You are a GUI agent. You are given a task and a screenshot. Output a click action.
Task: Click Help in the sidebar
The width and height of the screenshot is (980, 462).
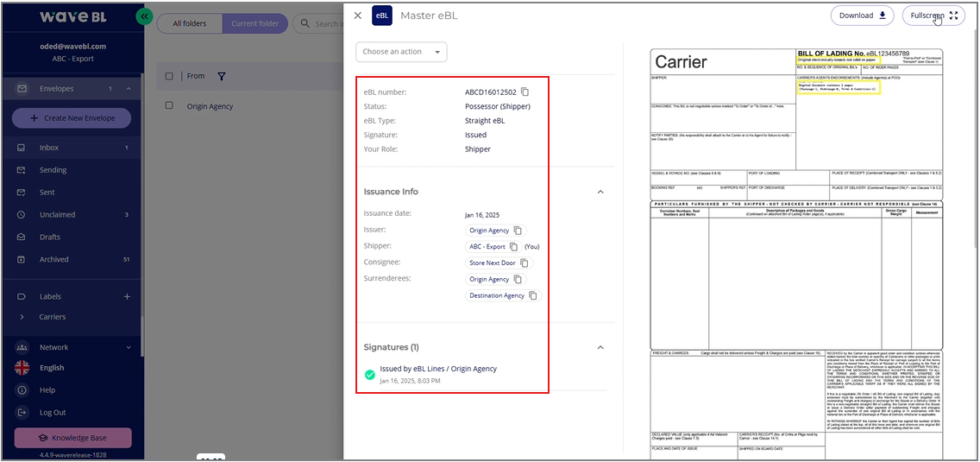[47, 390]
